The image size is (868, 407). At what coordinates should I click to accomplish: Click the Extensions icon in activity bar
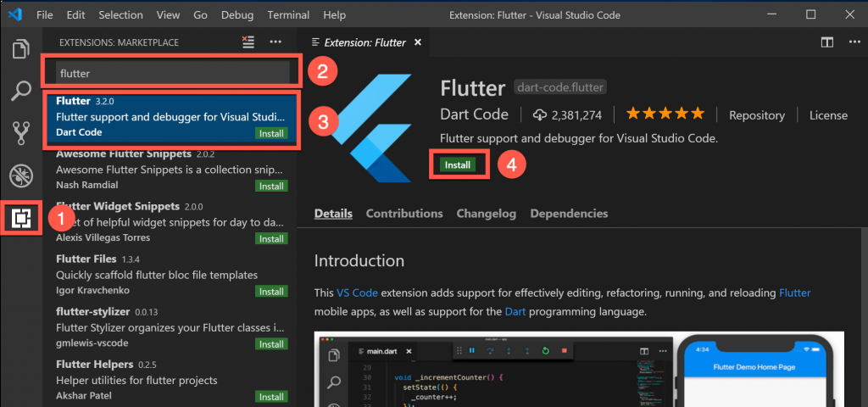tap(20, 218)
